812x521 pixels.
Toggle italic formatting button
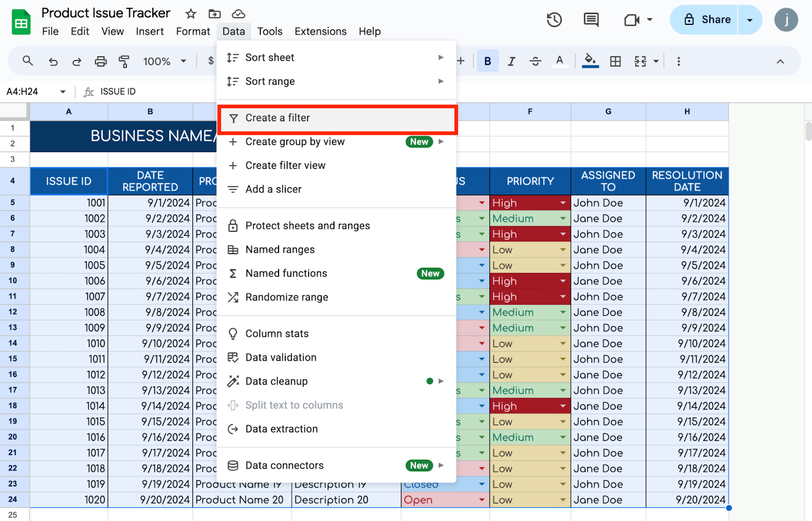point(511,61)
